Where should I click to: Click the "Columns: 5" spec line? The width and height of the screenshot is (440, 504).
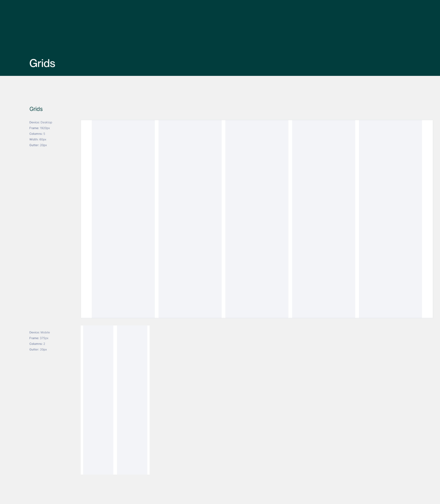[37, 134]
